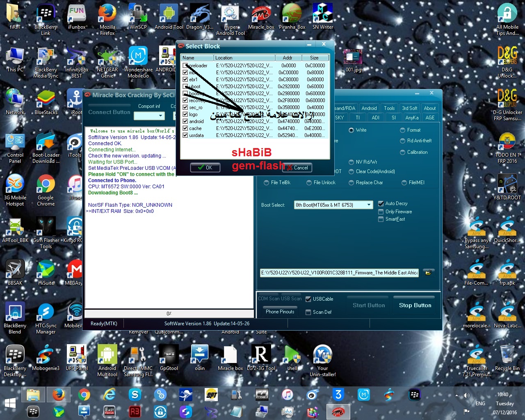Switch to the AnyKa tab
Viewport: 525px width, 420px height.
412,117
